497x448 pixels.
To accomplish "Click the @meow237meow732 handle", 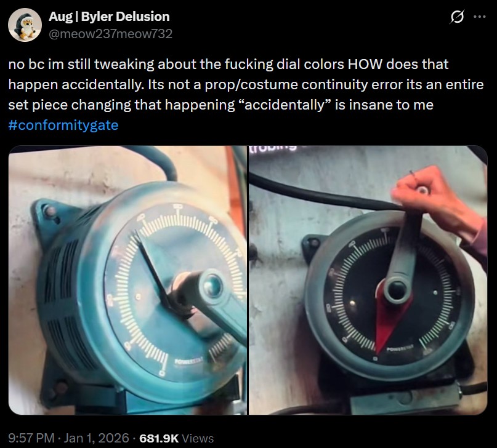I will tap(110, 34).
